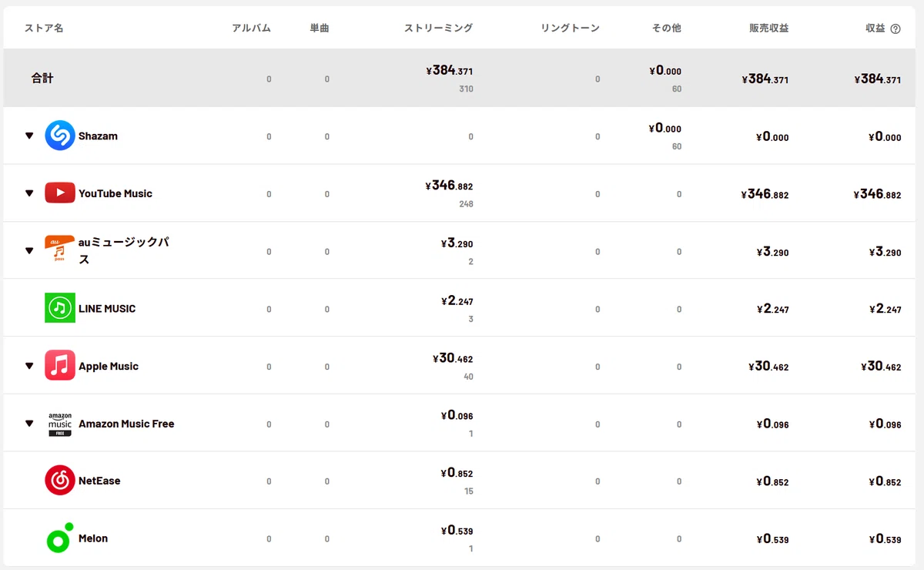Click the リングトーン column header
The width and height of the screenshot is (924, 570).
click(x=571, y=28)
